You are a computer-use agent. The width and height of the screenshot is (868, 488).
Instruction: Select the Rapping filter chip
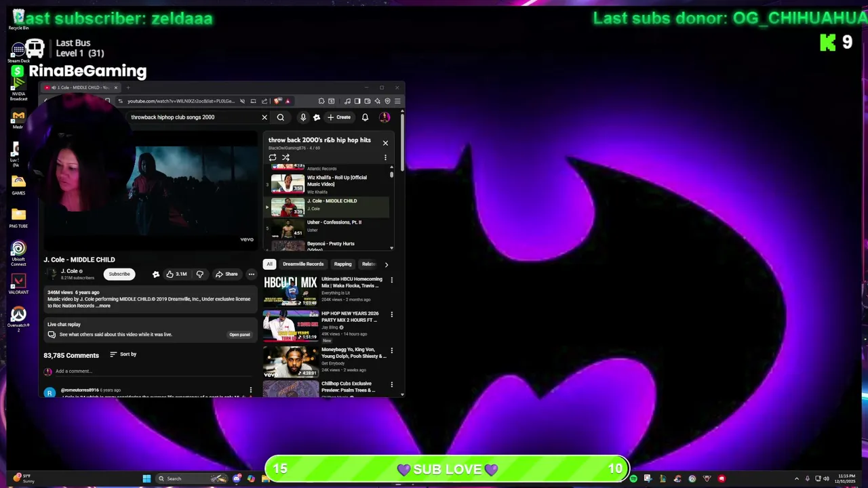pos(342,264)
